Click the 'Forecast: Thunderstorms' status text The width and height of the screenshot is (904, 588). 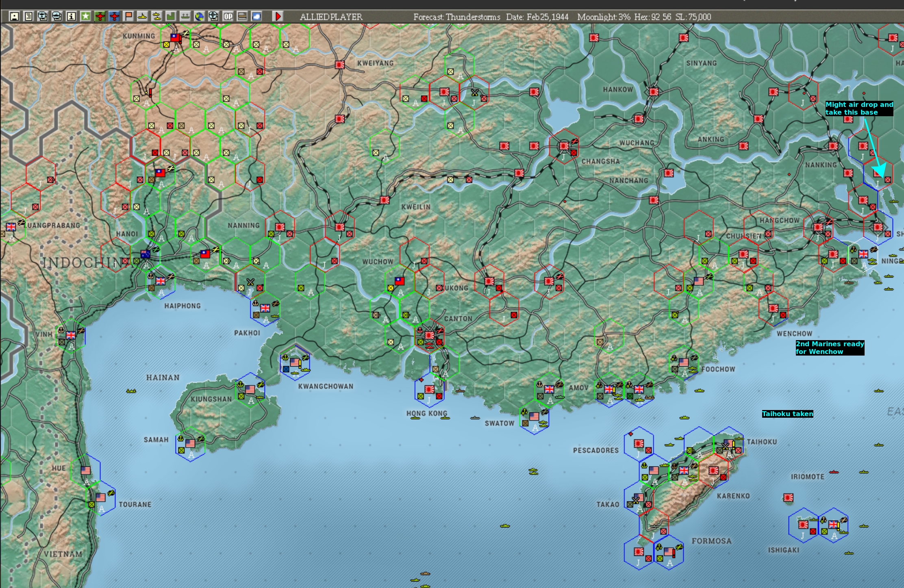click(x=457, y=17)
